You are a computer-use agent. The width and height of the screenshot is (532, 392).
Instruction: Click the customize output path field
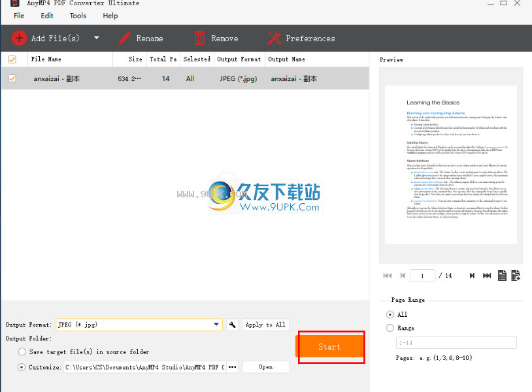point(145,367)
